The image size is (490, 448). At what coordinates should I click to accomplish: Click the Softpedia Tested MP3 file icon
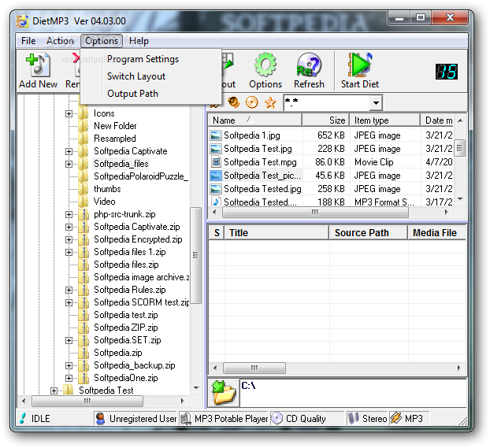click(x=216, y=202)
